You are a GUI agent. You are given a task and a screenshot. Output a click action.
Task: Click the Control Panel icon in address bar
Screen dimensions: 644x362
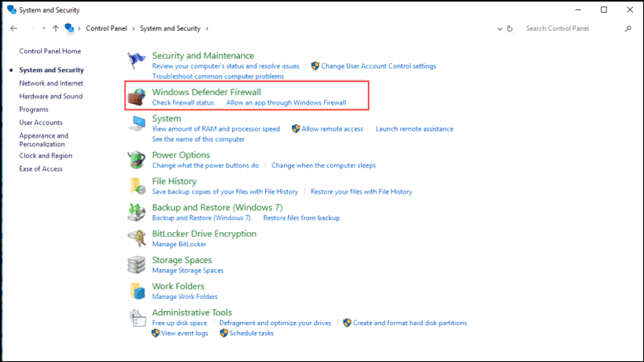point(69,28)
